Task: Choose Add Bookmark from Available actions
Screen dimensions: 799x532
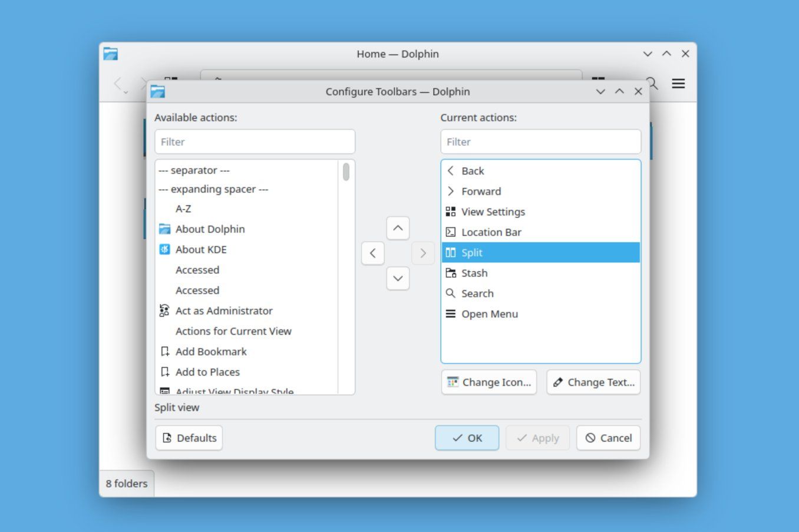Action: 247,352
